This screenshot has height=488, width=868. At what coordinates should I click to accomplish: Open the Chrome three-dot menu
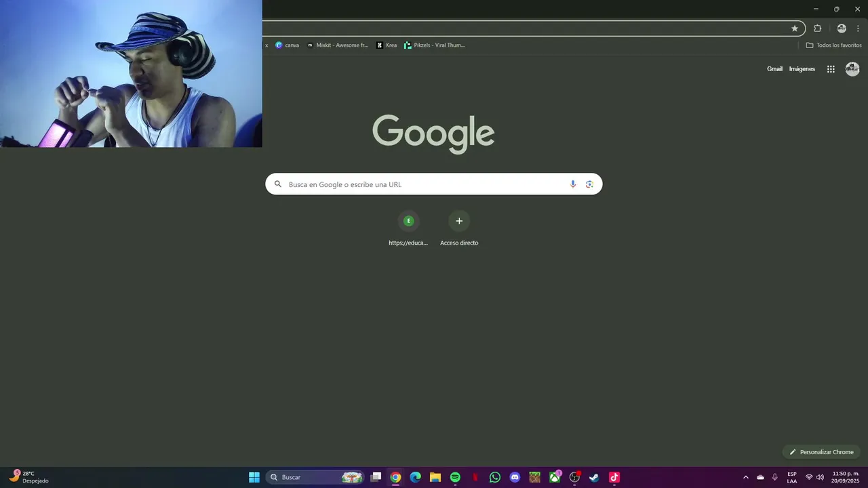click(858, 28)
